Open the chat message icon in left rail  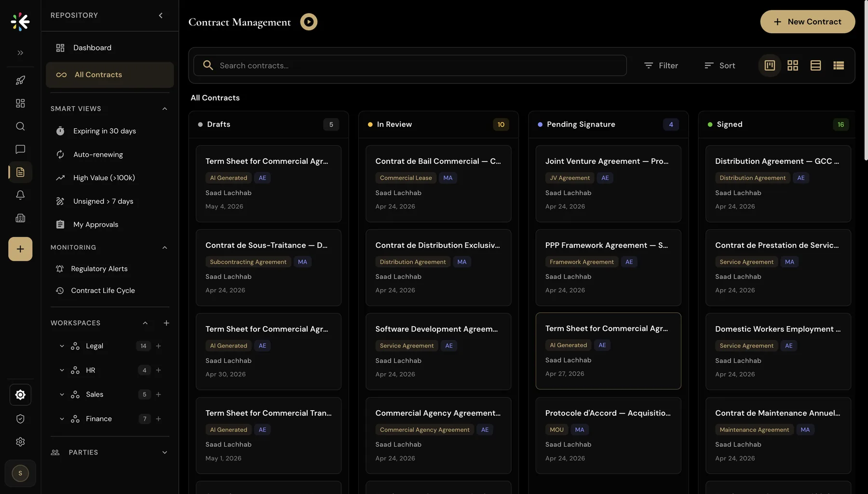point(20,149)
